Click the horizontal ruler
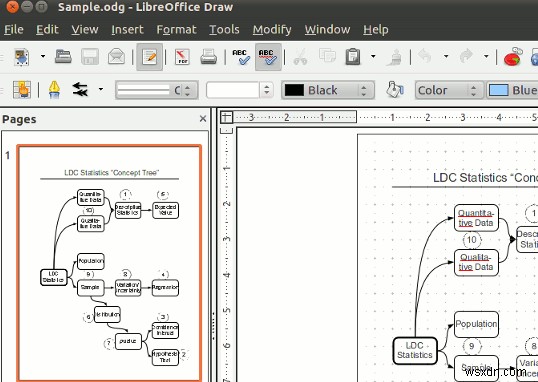 point(385,117)
